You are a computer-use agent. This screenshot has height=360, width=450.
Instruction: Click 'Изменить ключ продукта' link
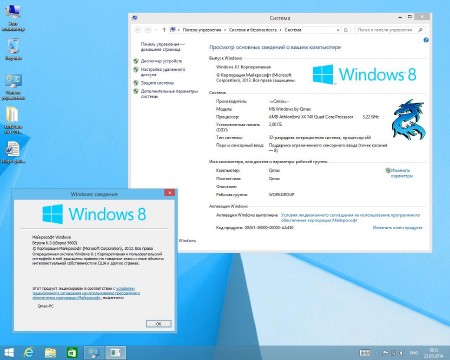tap(397, 228)
